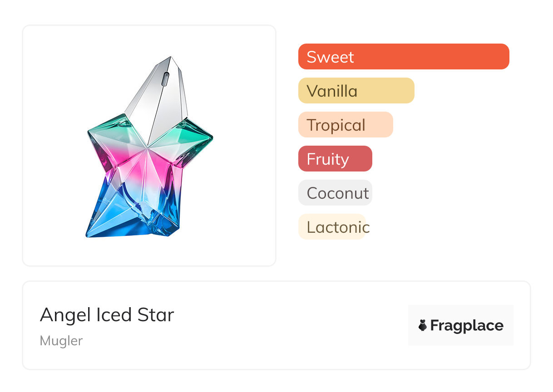Click the word Sweet inside the orange bar
Viewport: 553px width, 392px height.
pyautogui.click(x=330, y=57)
